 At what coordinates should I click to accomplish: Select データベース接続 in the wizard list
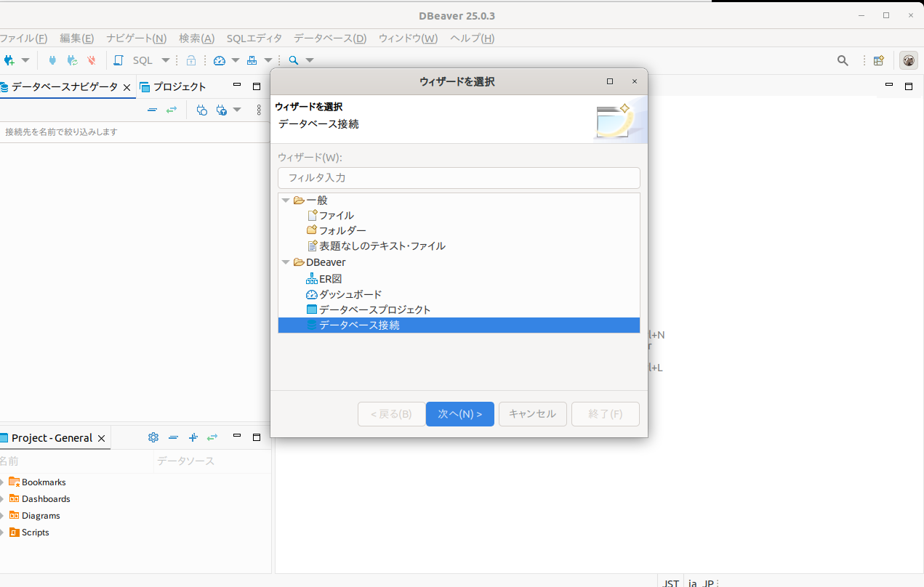click(459, 325)
